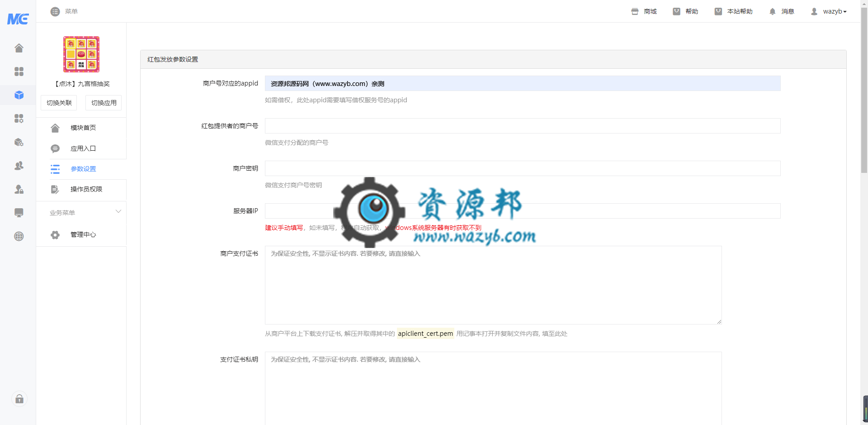Image resolution: width=868 pixels, height=425 pixels.
Task: Click the page vertical scrollbar thumb
Action: pyautogui.click(x=864, y=91)
